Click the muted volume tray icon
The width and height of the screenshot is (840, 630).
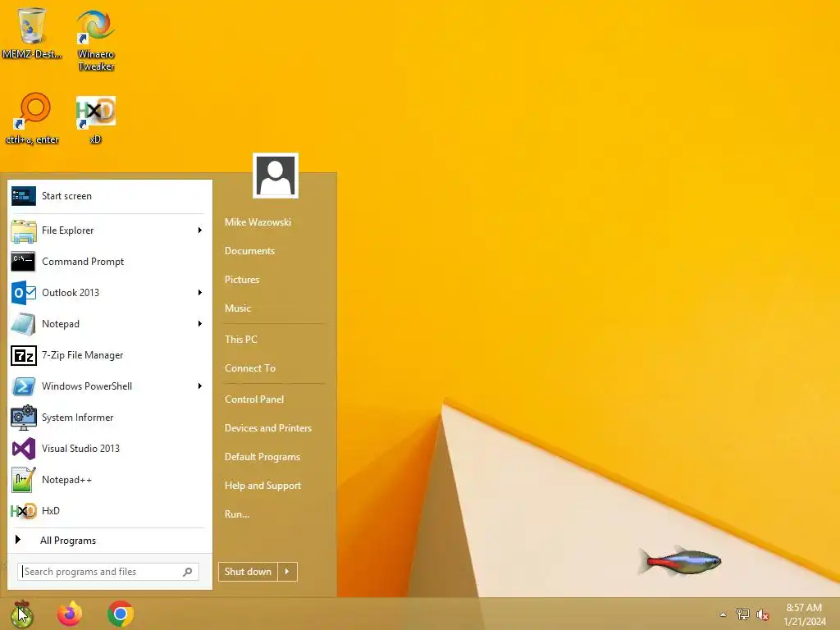tap(763, 614)
